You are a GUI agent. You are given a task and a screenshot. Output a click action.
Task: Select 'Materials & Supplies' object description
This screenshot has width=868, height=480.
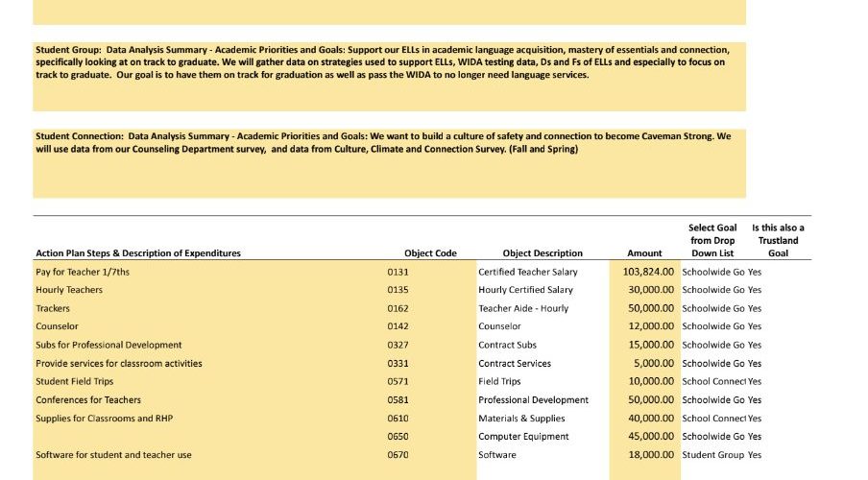521,418
